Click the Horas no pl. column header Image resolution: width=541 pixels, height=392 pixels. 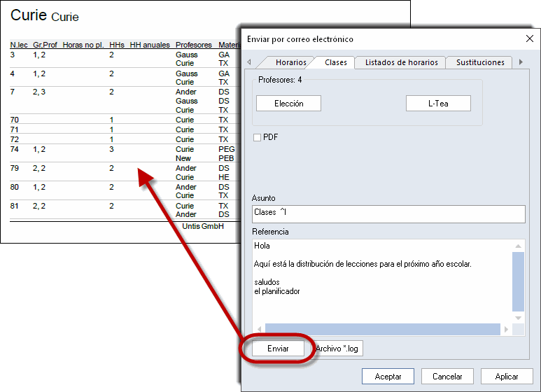click(x=83, y=45)
